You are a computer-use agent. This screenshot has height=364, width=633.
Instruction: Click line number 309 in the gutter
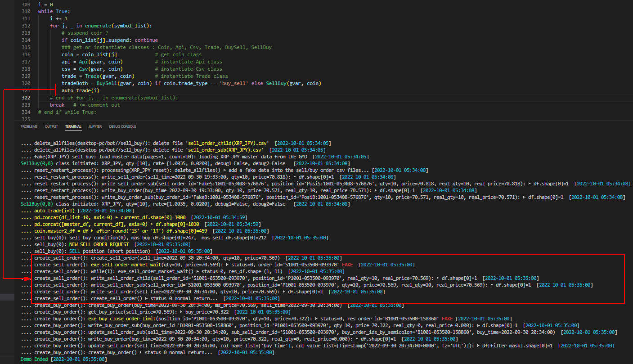click(26, 4)
